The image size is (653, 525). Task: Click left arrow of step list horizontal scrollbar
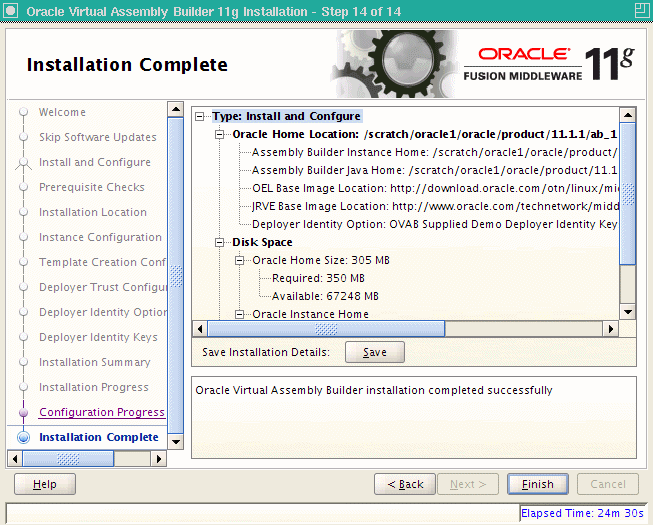pos(15,459)
